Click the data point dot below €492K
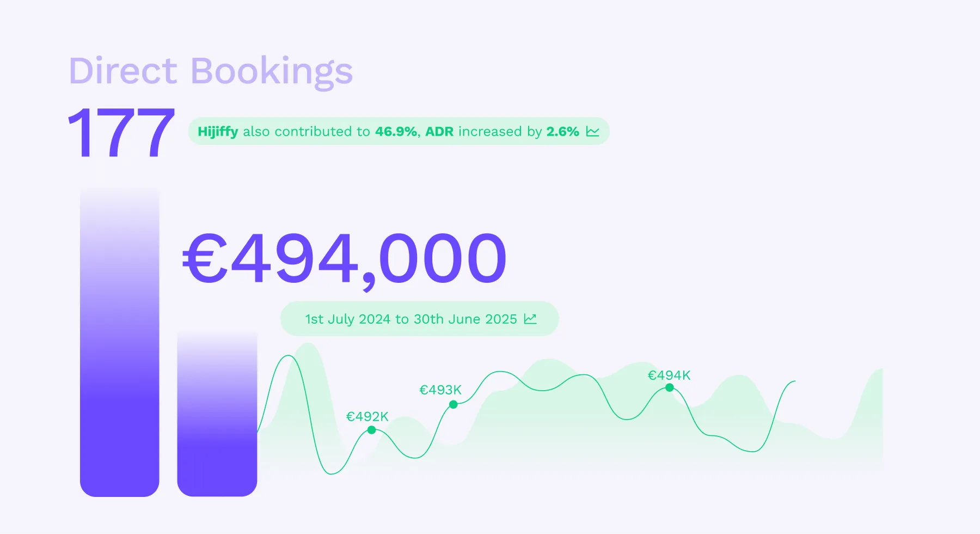 [x=371, y=430]
